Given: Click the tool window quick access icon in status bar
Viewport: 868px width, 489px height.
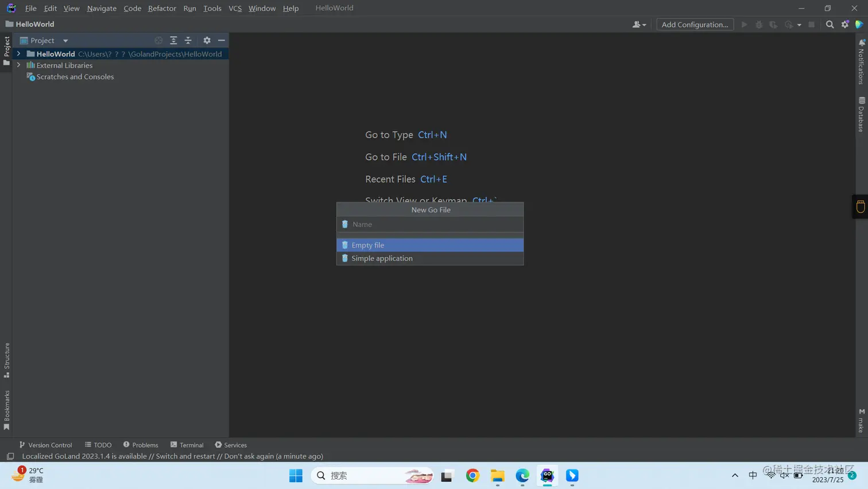Looking at the screenshot, I should 10,456.
